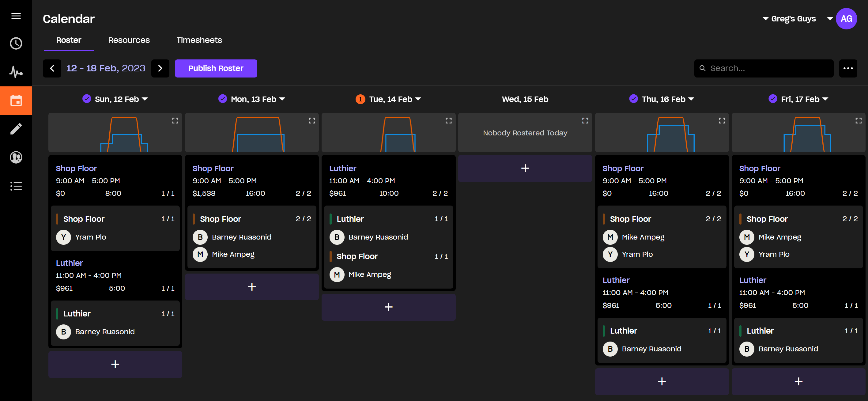Open the list icon in sidebar
This screenshot has height=401, width=868.
coord(16,186)
